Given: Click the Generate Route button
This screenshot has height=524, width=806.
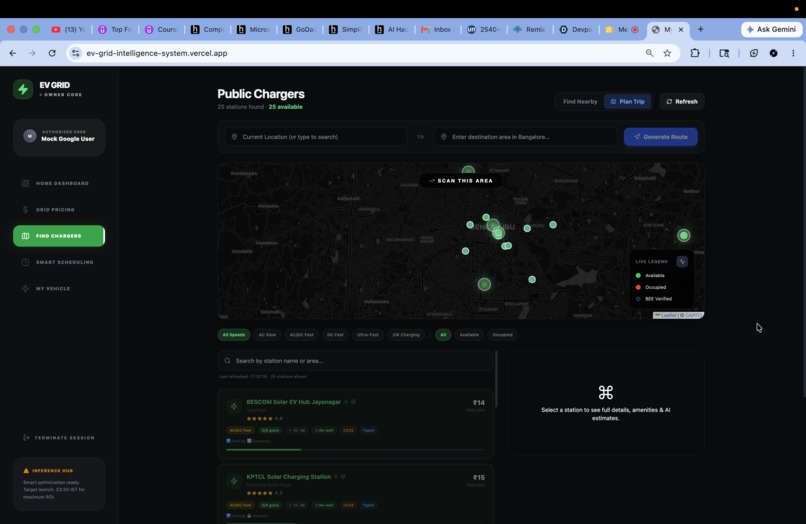Looking at the screenshot, I should [661, 137].
